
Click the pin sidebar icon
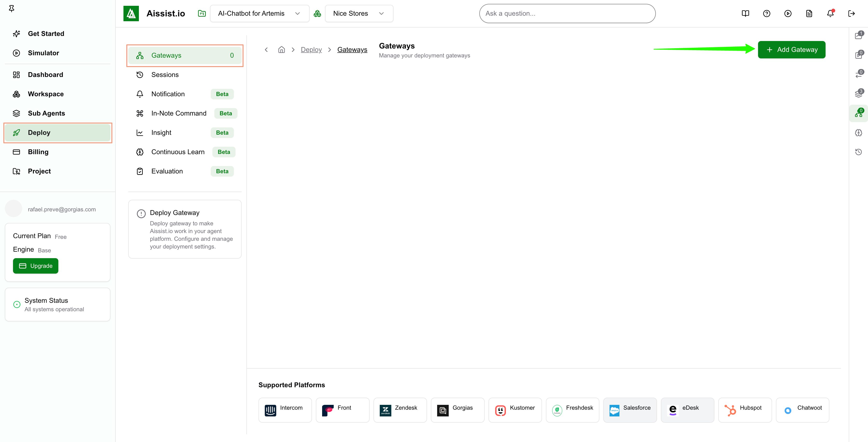tap(12, 8)
